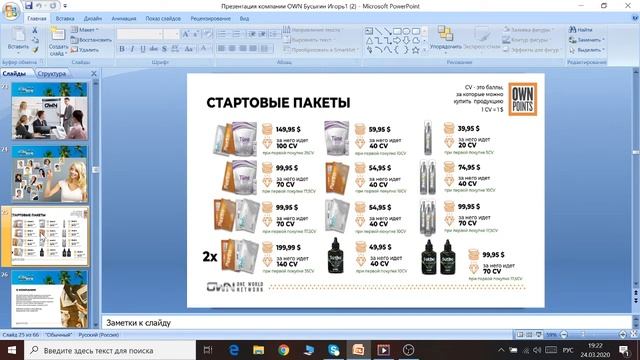Close the slides thumbnail pane
The width and height of the screenshot is (640, 360).
coord(94,74)
